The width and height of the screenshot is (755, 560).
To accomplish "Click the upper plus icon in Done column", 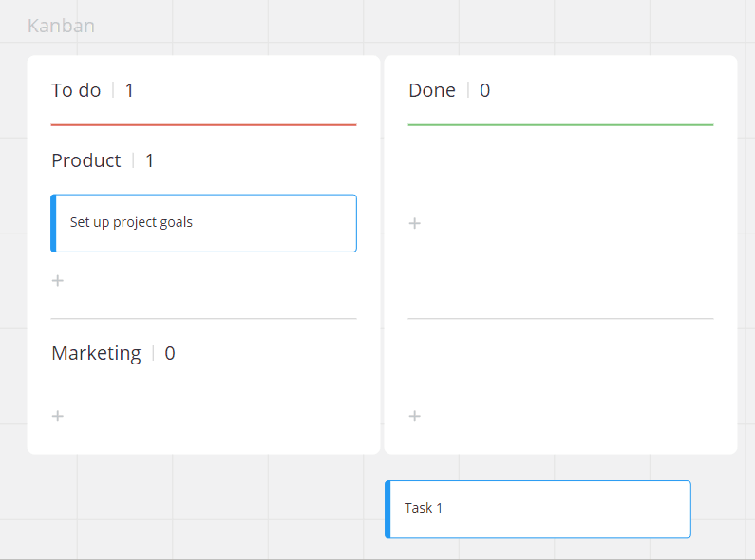I will (414, 223).
